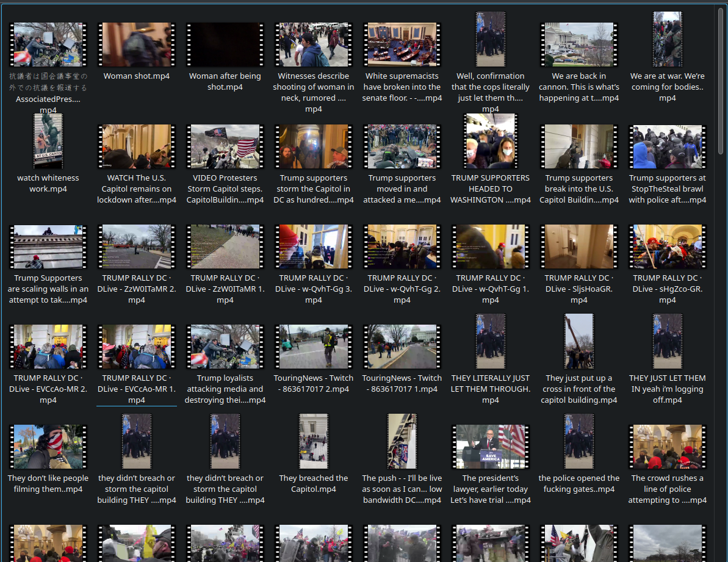This screenshot has height=562, width=728.
Task: Click the 'They breached the Capitol.mp4' filename
Action: click(314, 483)
